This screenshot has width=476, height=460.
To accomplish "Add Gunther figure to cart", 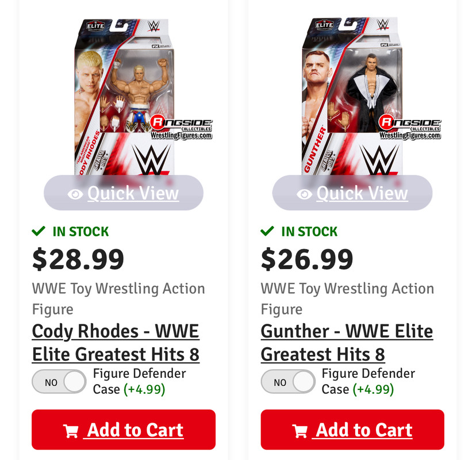I will coord(352,430).
